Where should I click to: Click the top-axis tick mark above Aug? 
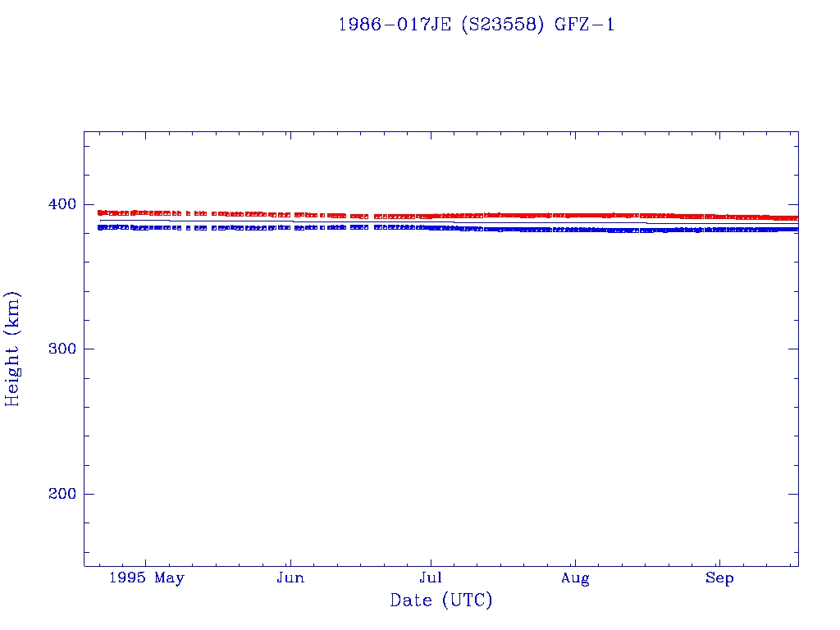[x=575, y=135]
